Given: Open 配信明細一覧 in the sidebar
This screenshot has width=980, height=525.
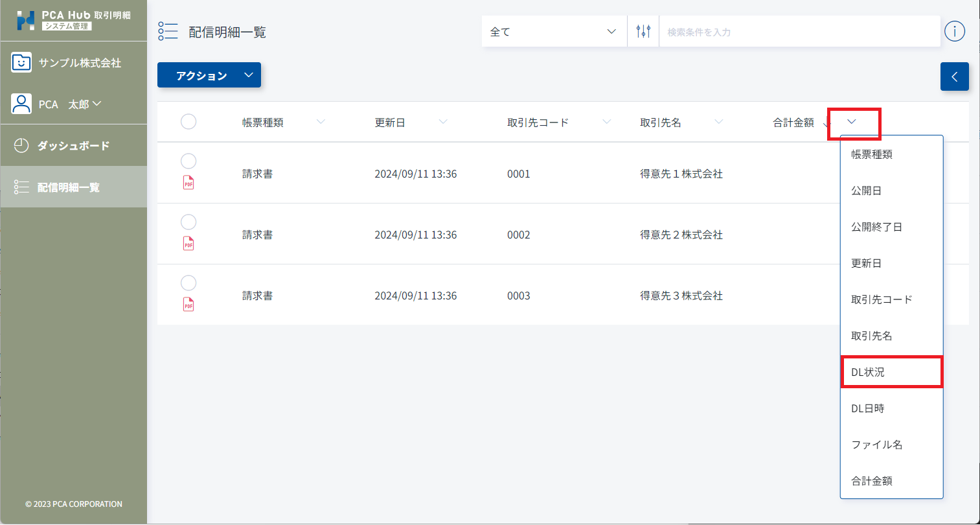Looking at the screenshot, I should click(x=74, y=187).
